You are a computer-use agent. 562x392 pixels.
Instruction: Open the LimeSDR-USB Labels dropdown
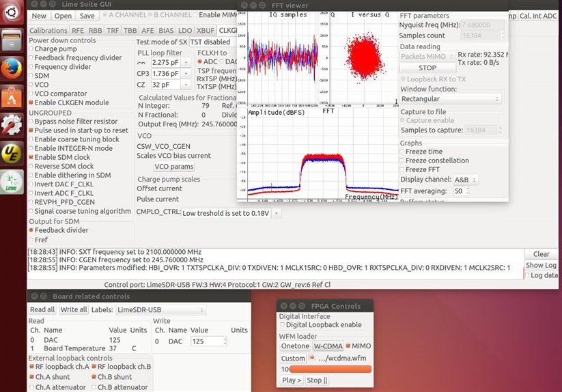pos(160,310)
